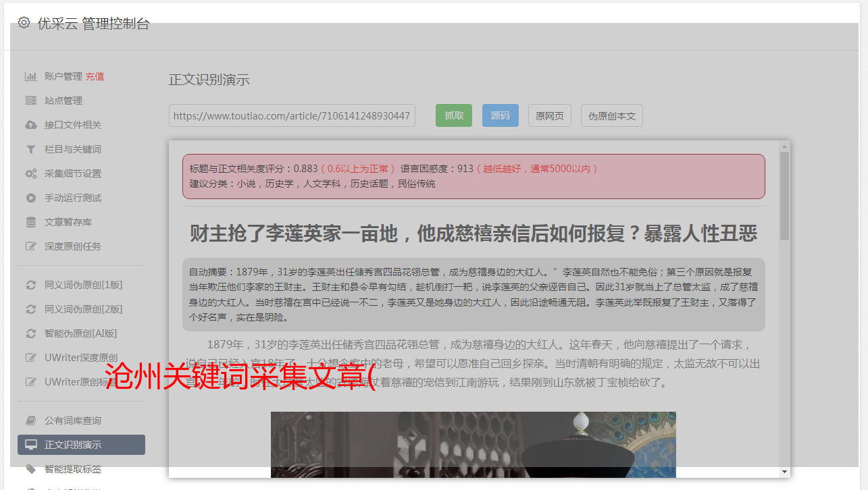Open UWriter深度原创
The height and width of the screenshot is (490, 868).
81,358
